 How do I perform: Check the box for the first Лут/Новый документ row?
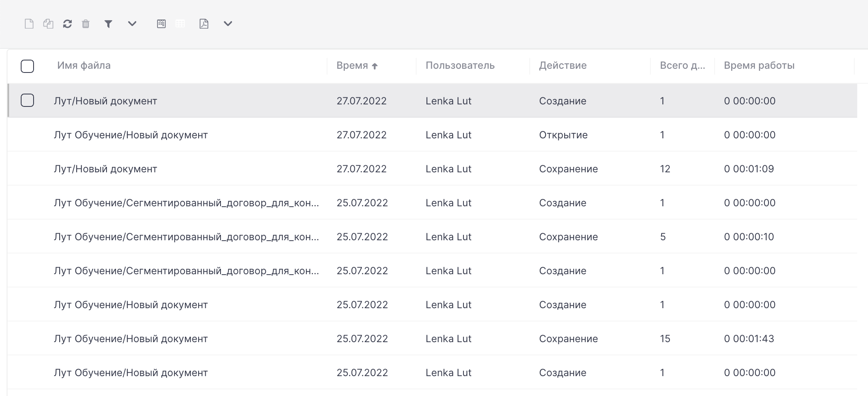pyautogui.click(x=27, y=100)
